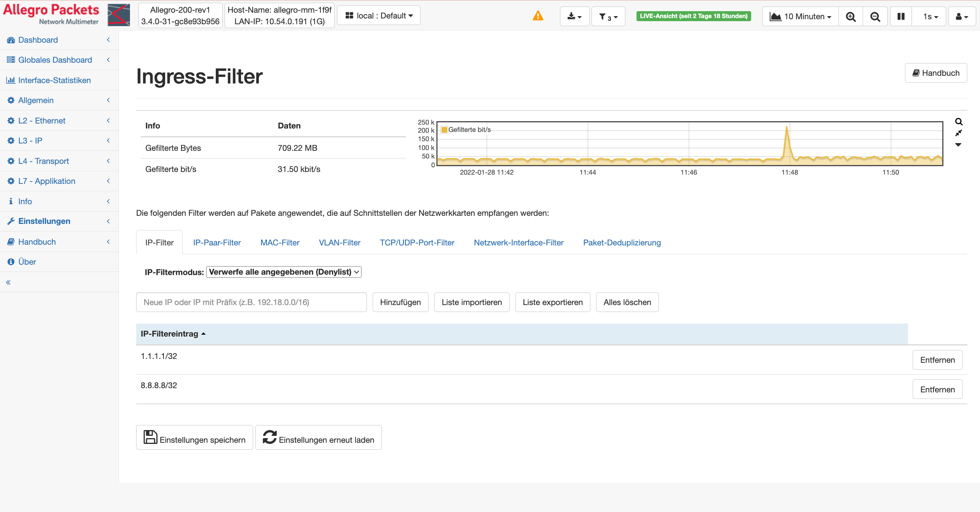Open the filter icon showing 3 filters
Viewport: 980px width, 512px height.
[x=608, y=16]
